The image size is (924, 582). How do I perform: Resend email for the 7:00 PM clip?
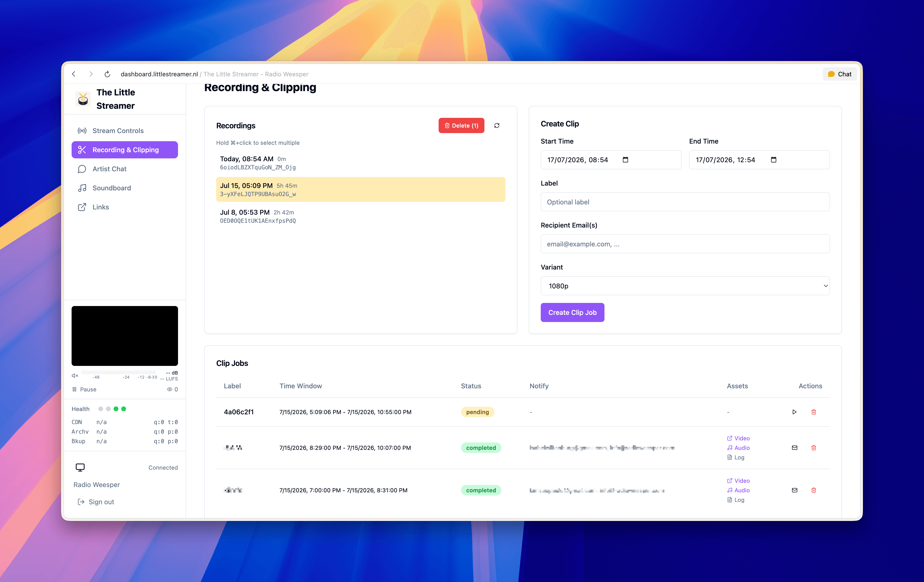(x=794, y=490)
